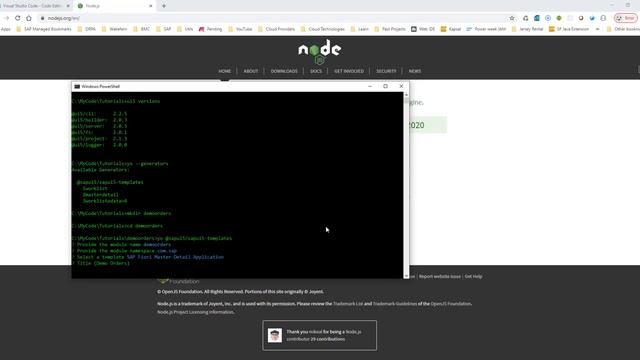Open Apps shortcut in bookmarks bar
This screenshot has width=640, height=360.
tap(6, 29)
